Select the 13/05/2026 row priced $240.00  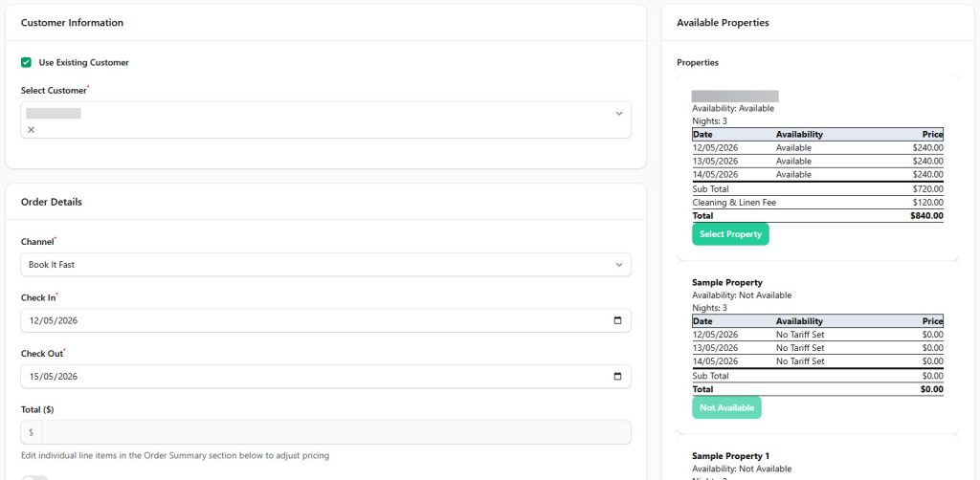click(816, 162)
